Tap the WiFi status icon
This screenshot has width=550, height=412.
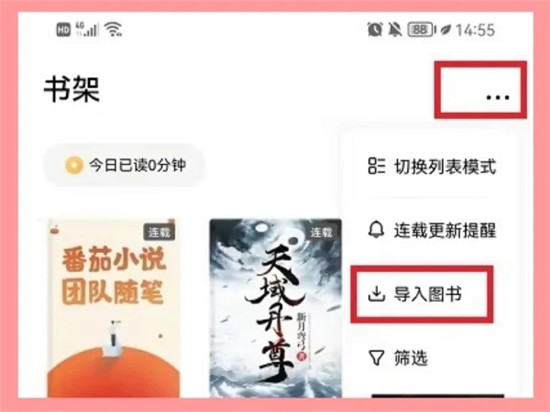(x=114, y=29)
